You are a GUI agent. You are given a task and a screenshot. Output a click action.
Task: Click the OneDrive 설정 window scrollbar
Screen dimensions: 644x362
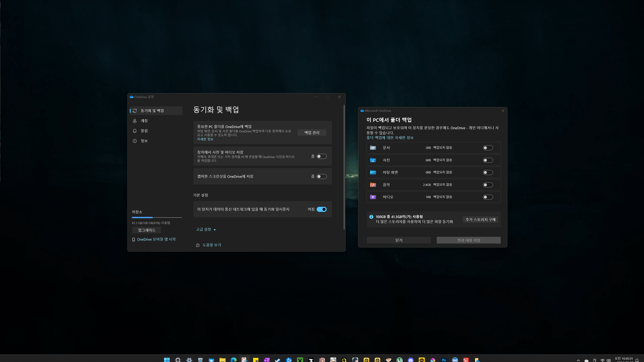click(x=344, y=167)
